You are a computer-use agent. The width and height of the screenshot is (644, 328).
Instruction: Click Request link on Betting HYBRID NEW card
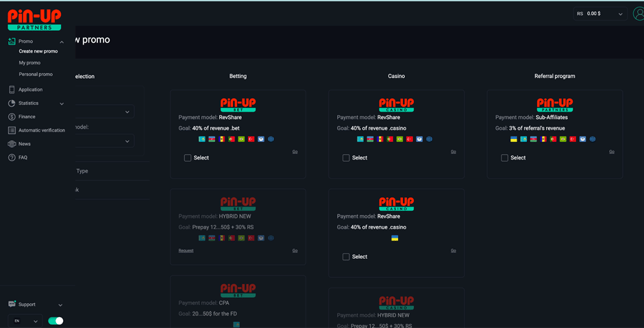(186, 251)
